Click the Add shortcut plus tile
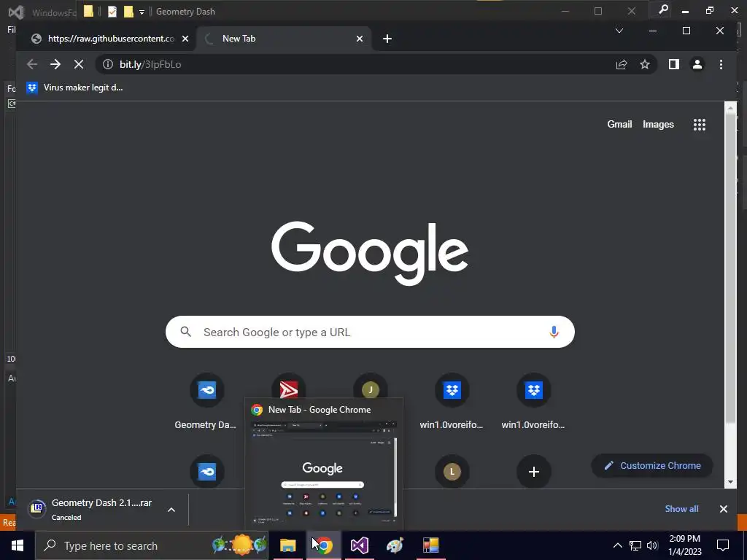This screenshot has width=747, height=560. [x=533, y=472]
